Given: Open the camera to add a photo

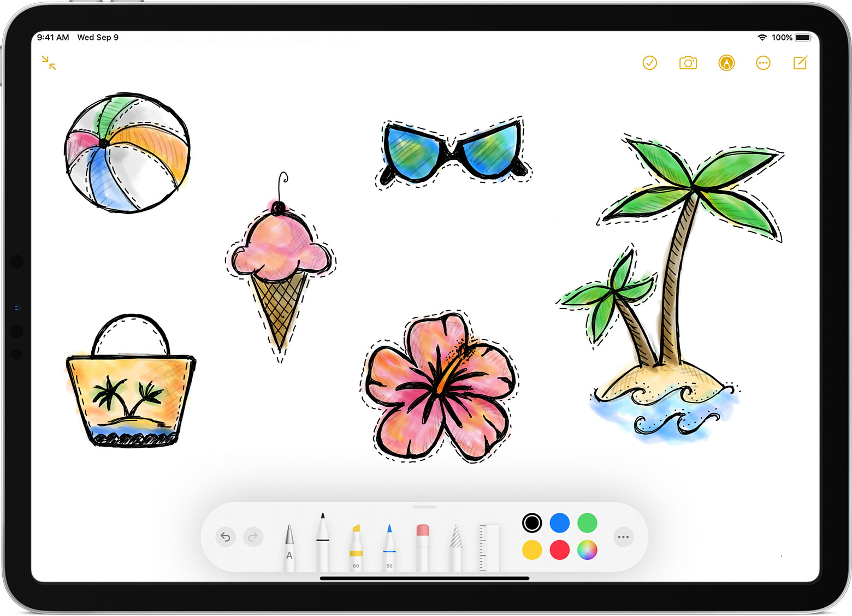Looking at the screenshot, I should (687, 63).
